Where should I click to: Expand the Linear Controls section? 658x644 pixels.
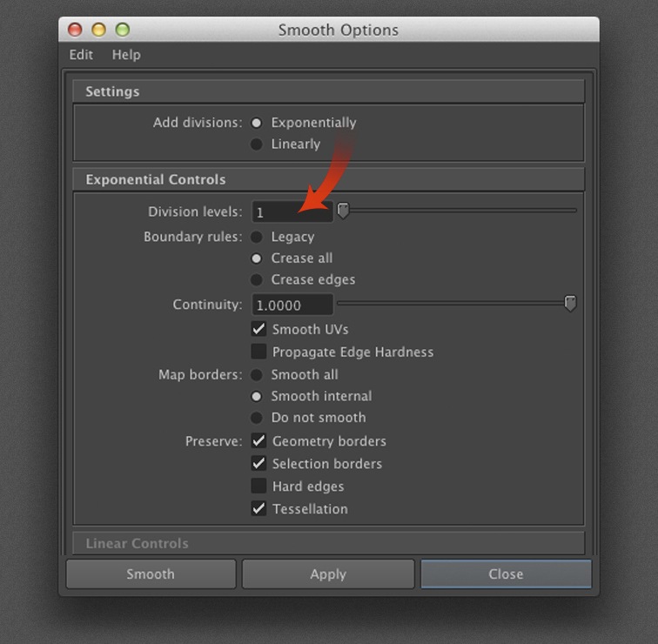tap(328, 543)
